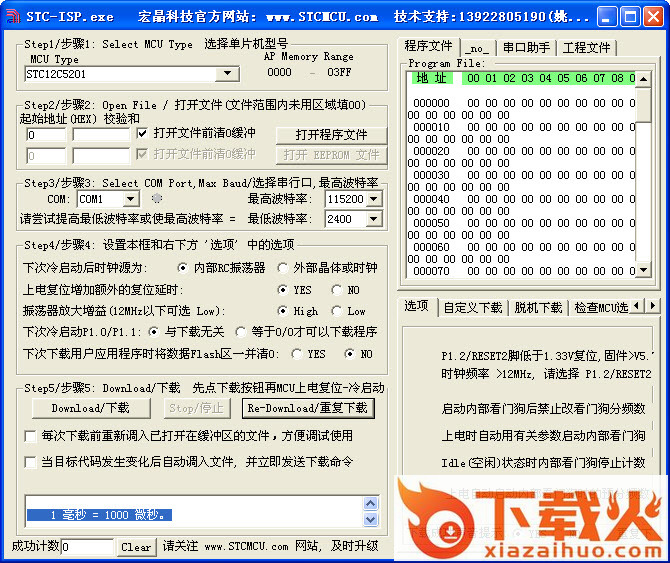Click the first checksum field beside address
Image resolution: width=670 pixels, height=563 pixels.
point(101,135)
